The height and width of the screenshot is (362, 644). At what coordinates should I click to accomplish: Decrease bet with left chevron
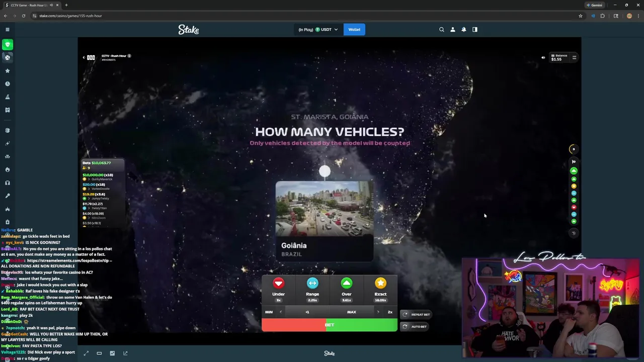(x=281, y=312)
